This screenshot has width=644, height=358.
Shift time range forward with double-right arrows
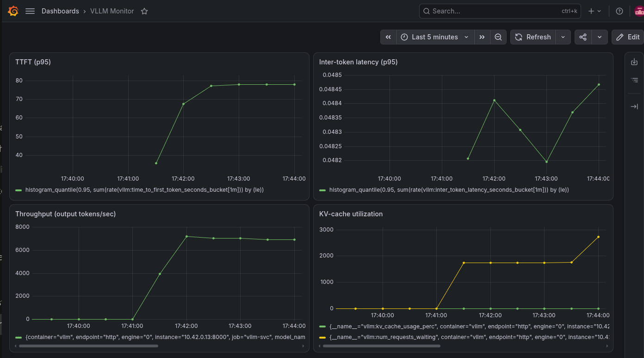click(482, 37)
